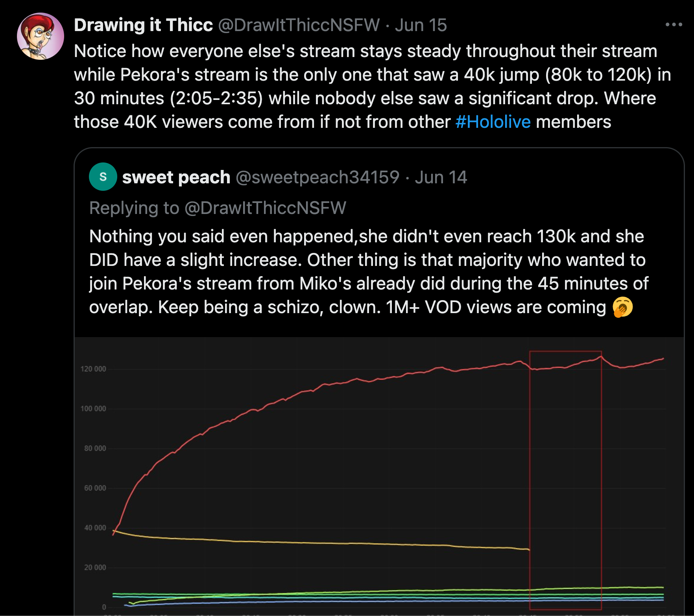
Task: Open the @DrawItThiccNSFW handle at top
Action: click(x=299, y=25)
